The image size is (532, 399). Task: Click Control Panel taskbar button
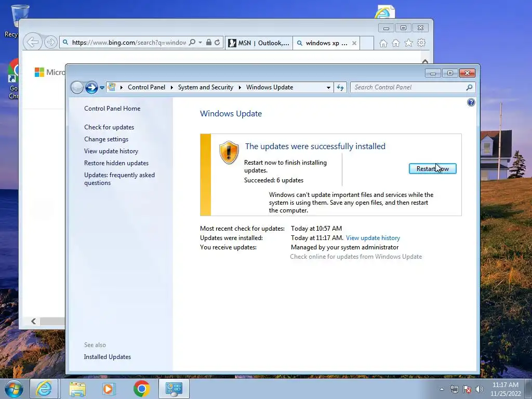point(175,389)
